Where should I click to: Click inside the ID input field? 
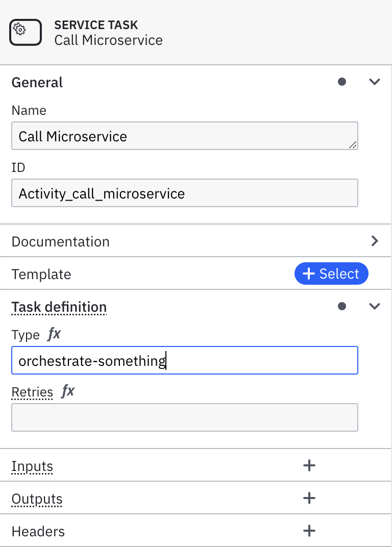(185, 193)
